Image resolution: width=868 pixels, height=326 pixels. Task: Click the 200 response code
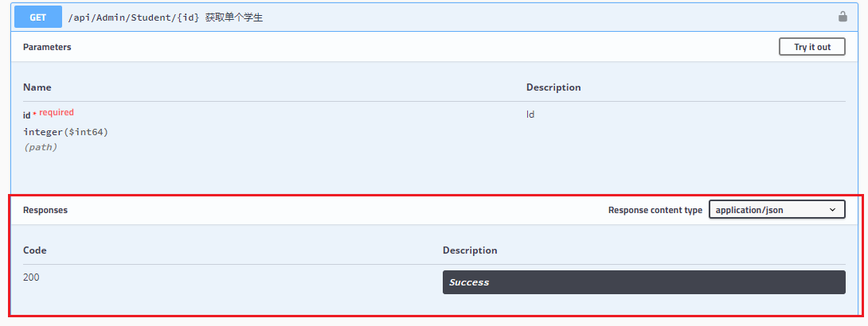pos(31,277)
